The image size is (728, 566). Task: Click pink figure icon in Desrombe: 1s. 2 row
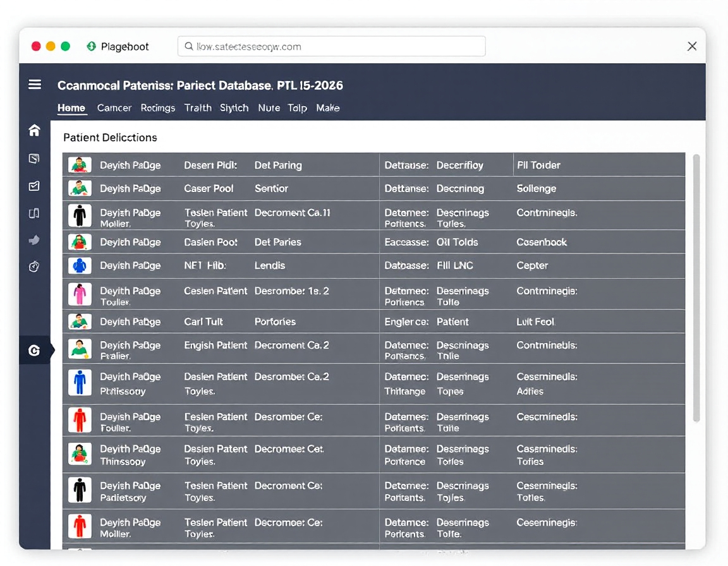(80, 294)
